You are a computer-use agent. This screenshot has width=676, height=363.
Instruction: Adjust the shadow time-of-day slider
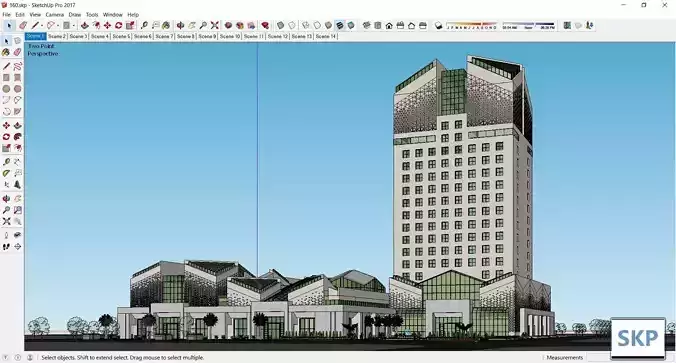[x=529, y=26]
